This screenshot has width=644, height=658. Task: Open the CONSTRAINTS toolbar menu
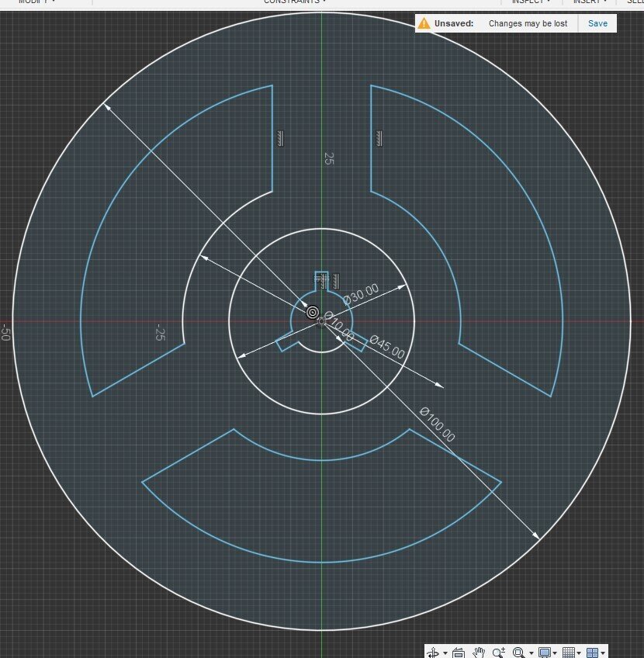pyautogui.click(x=295, y=2)
